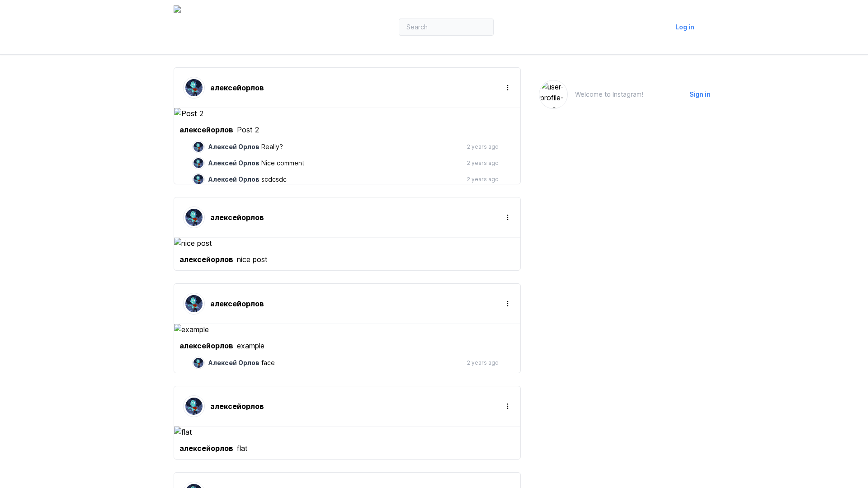This screenshot has height=488, width=868.
Task: Open options menu for nice post
Action: (x=507, y=217)
